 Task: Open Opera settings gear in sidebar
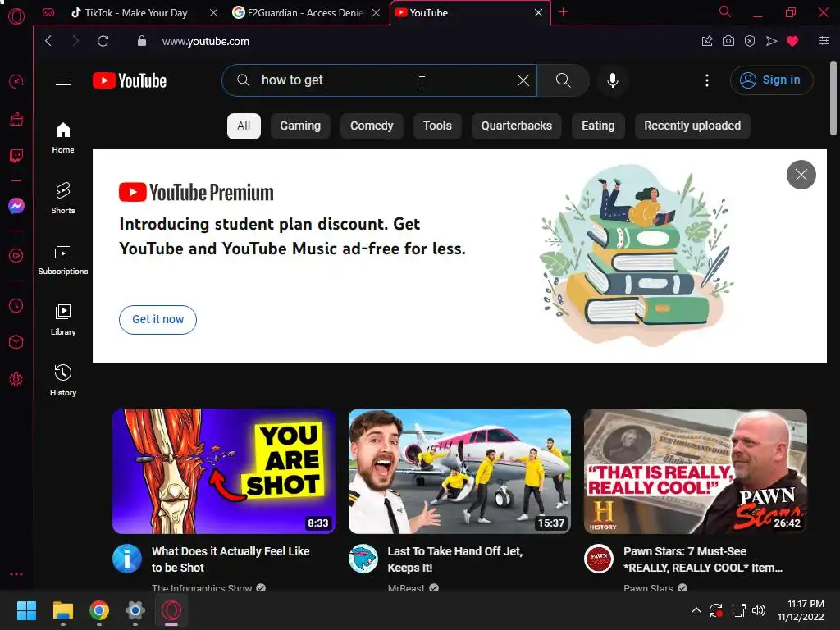tap(16, 379)
